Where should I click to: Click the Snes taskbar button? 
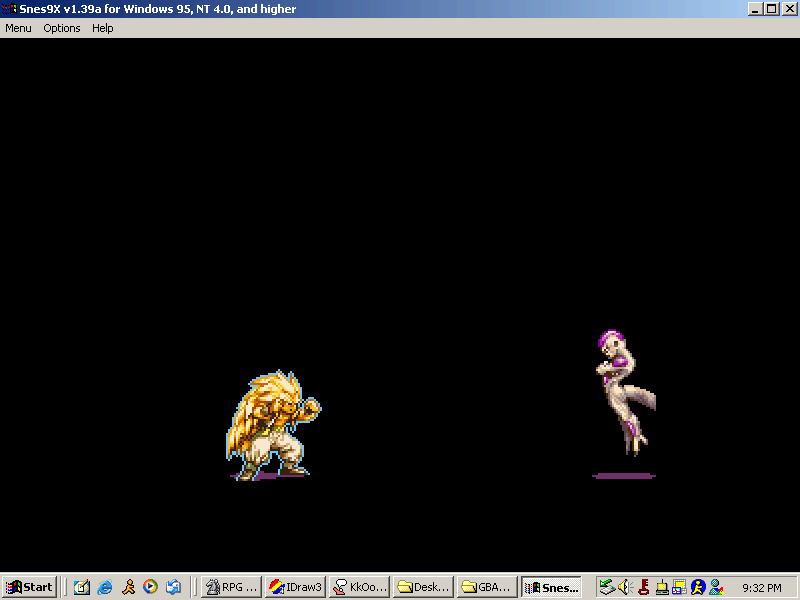[x=552, y=587]
